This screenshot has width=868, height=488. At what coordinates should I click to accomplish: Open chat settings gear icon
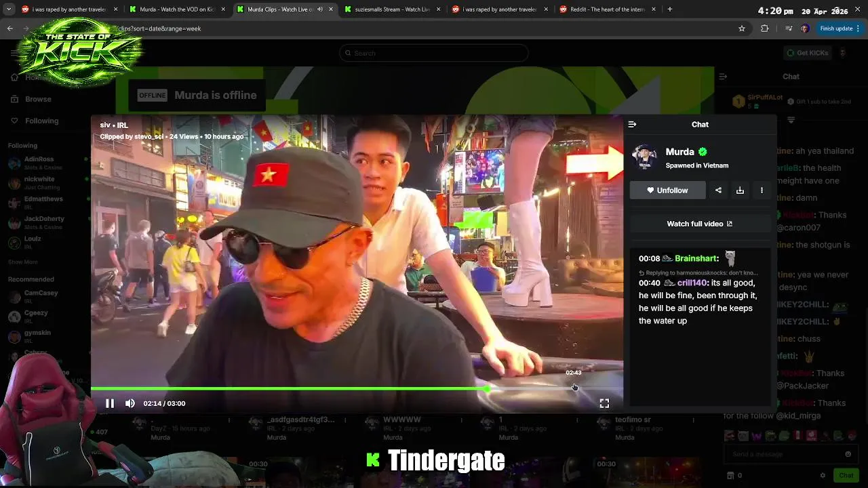coord(823,475)
